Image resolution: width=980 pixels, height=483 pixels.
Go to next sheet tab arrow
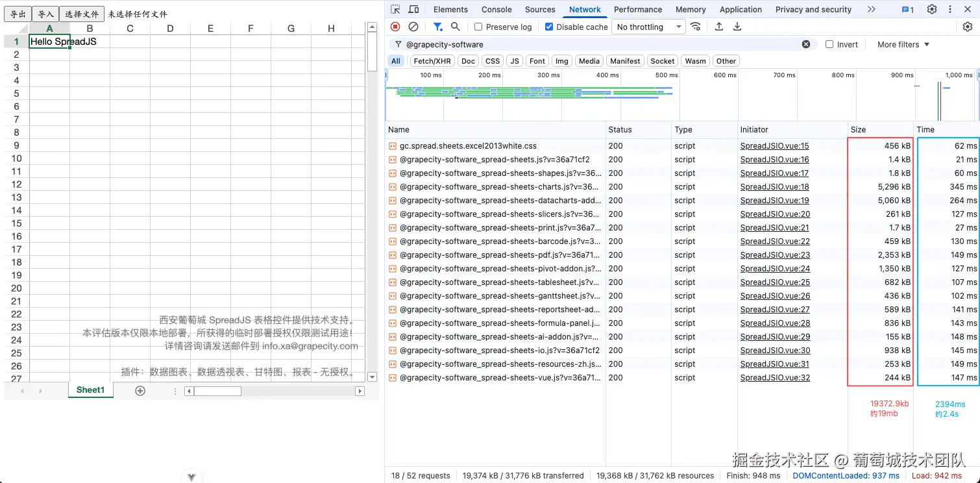pyautogui.click(x=41, y=391)
